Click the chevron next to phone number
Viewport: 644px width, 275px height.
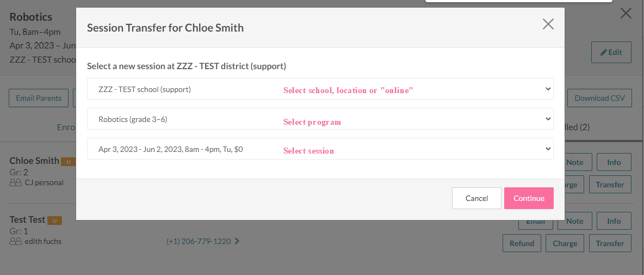click(x=237, y=241)
